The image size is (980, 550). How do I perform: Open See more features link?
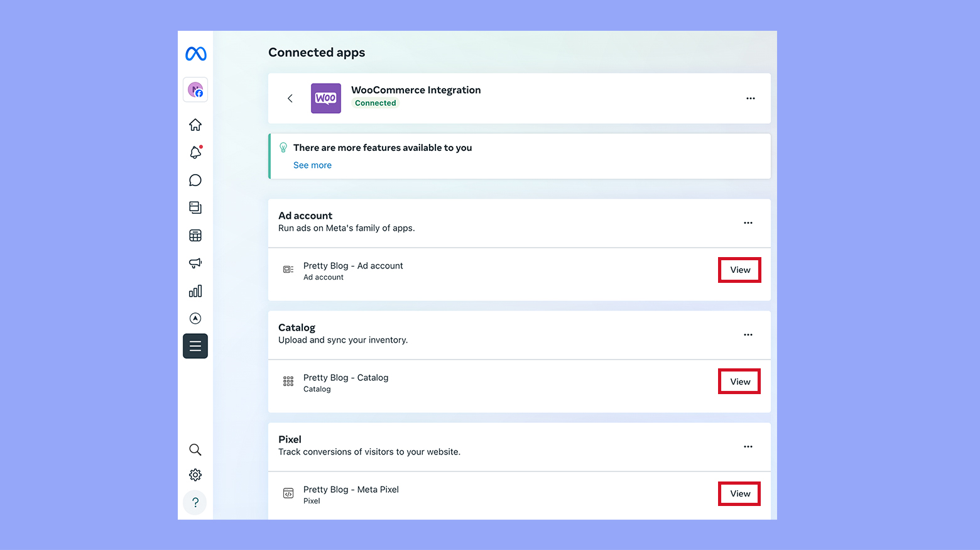coord(312,165)
